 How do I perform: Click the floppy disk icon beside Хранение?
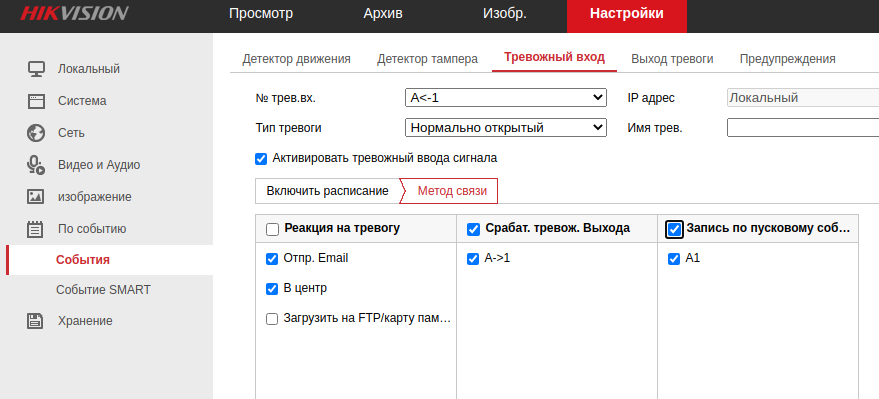click(x=36, y=321)
